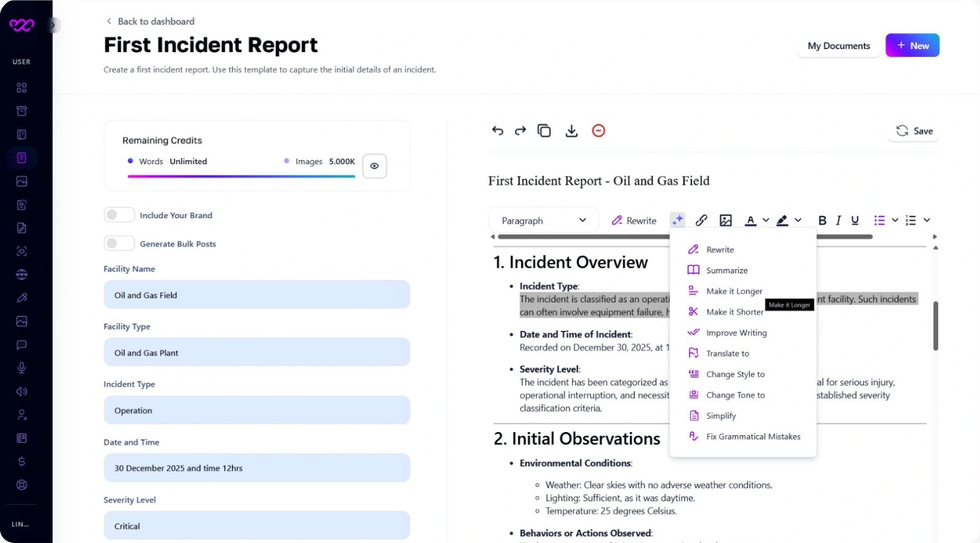The image size is (980, 543).
Task: Open the chat bubble icon in sidebar
Action: click(x=21, y=344)
